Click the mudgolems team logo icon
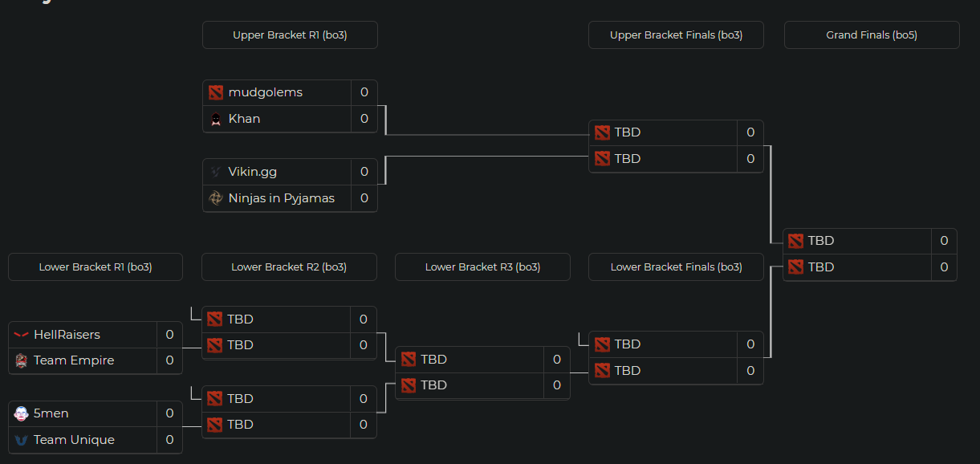 (x=215, y=92)
